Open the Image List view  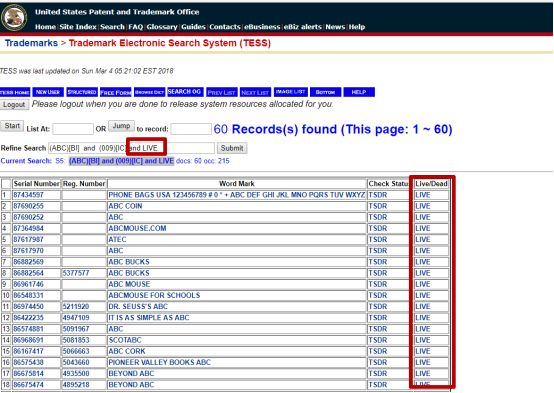(290, 92)
